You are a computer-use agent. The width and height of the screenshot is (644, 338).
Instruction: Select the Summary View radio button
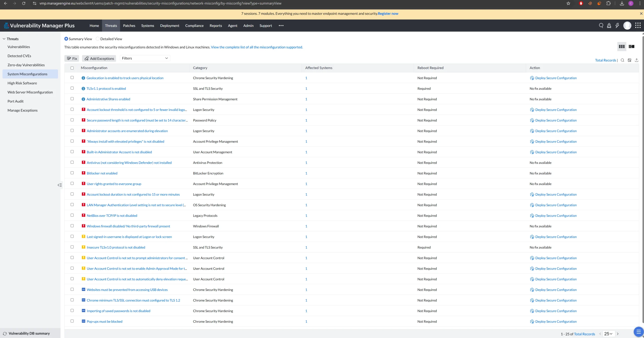[x=66, y=39]
